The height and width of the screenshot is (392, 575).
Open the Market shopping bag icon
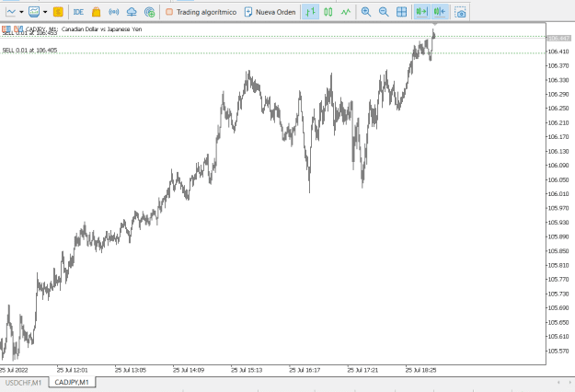click(96, 12)
